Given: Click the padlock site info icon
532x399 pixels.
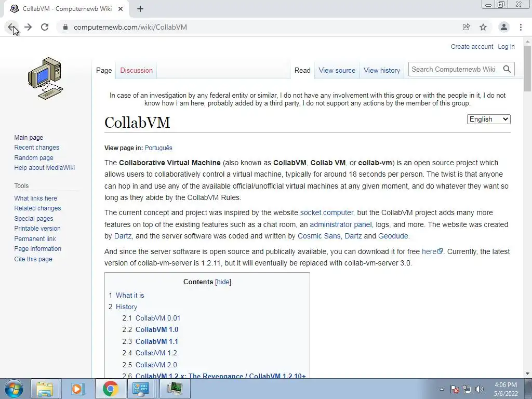Looking at the screenshot, I should [65, 27].
